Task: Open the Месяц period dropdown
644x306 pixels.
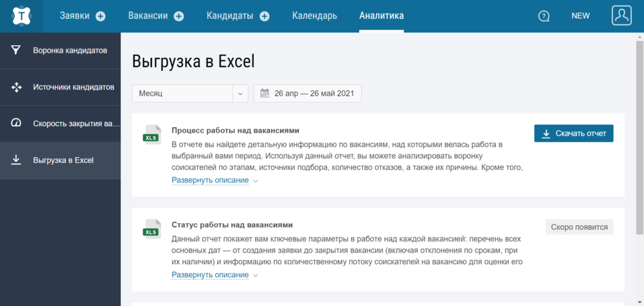Action: click(x=190, y=94)
